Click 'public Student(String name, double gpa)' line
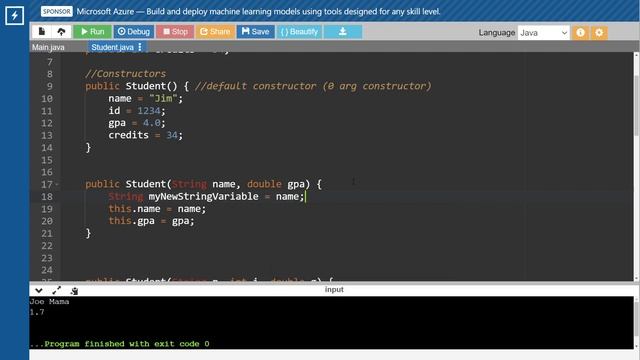 tap(203, 184)
